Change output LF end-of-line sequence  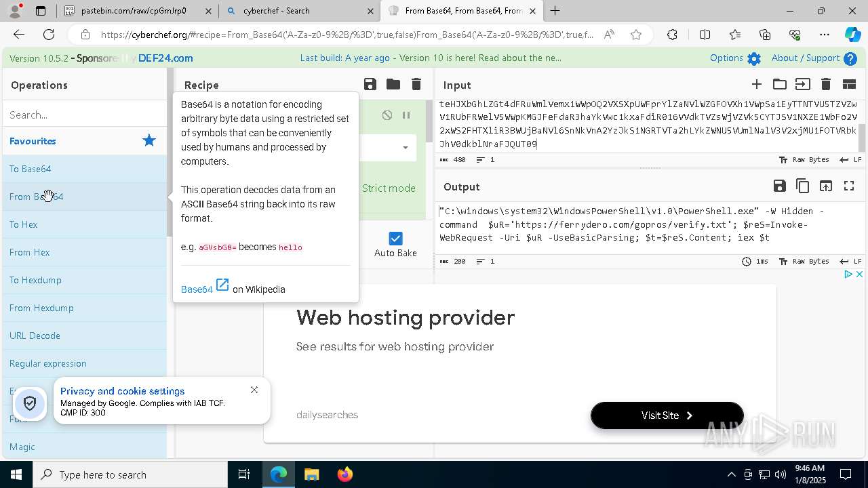[850, 262]
